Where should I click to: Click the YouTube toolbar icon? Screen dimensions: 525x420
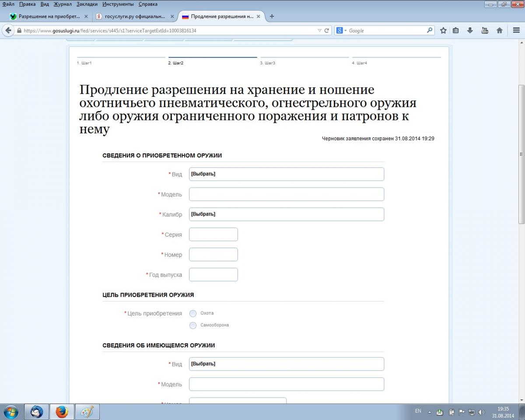pos(484,31)
